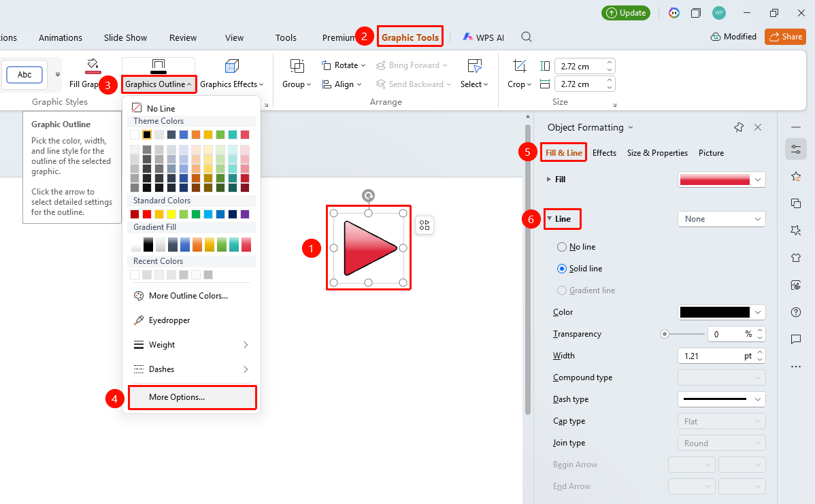Screen dimensions: 815x504
Task: Open the Review ribbon tab
Action: (183, 37)
